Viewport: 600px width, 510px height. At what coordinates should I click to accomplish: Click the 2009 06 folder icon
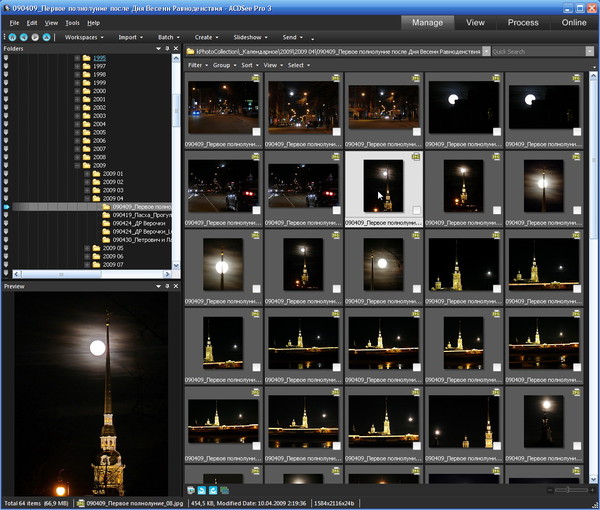pos(96,256)
